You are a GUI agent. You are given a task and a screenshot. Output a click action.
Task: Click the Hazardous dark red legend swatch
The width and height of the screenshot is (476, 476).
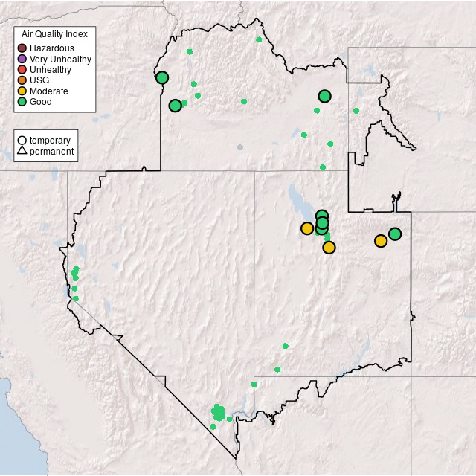[22, 48]
